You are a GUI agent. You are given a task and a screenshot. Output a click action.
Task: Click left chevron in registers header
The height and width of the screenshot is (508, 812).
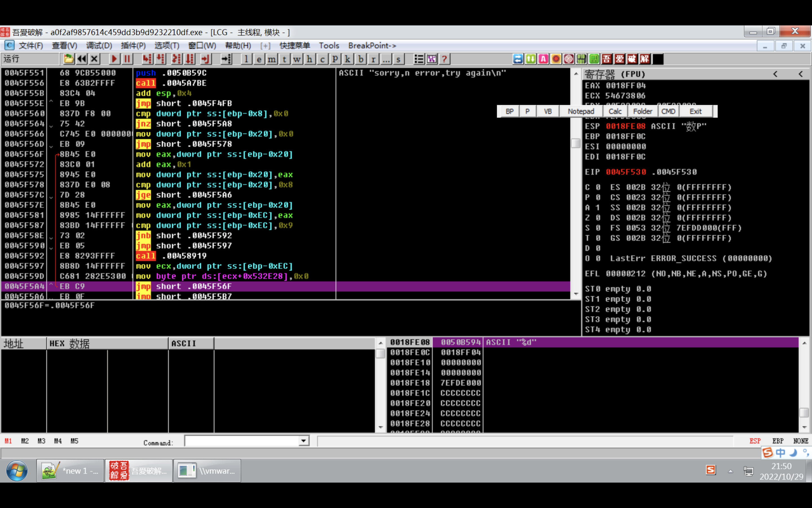pyautogui.click(x=775, y=74)
